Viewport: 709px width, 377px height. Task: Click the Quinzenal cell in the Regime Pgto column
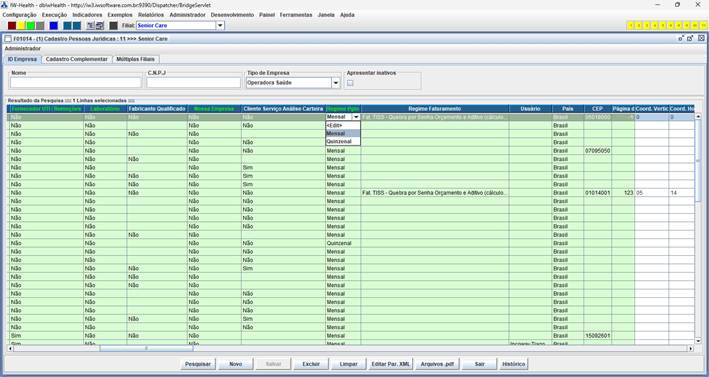(x=343, y=243)
